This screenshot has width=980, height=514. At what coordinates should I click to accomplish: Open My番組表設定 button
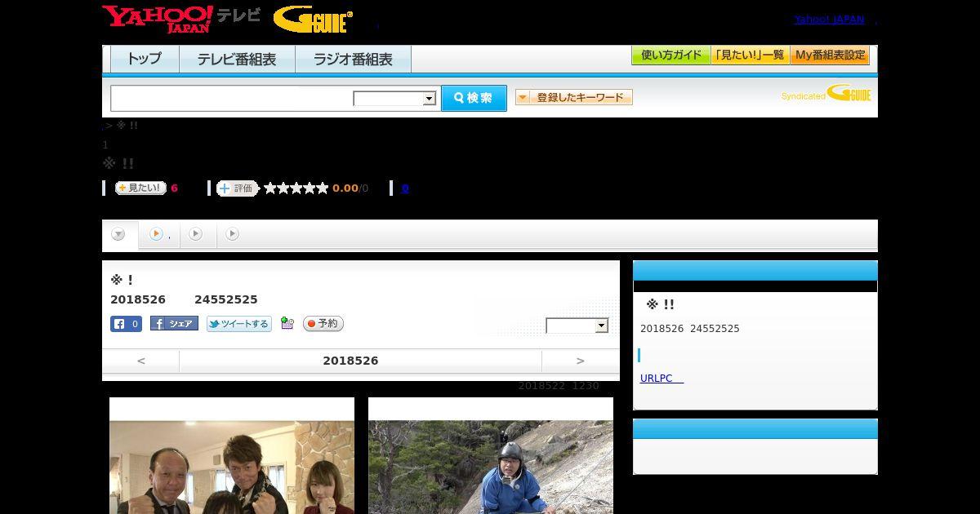pyautogui.click(x=830, y=55)
